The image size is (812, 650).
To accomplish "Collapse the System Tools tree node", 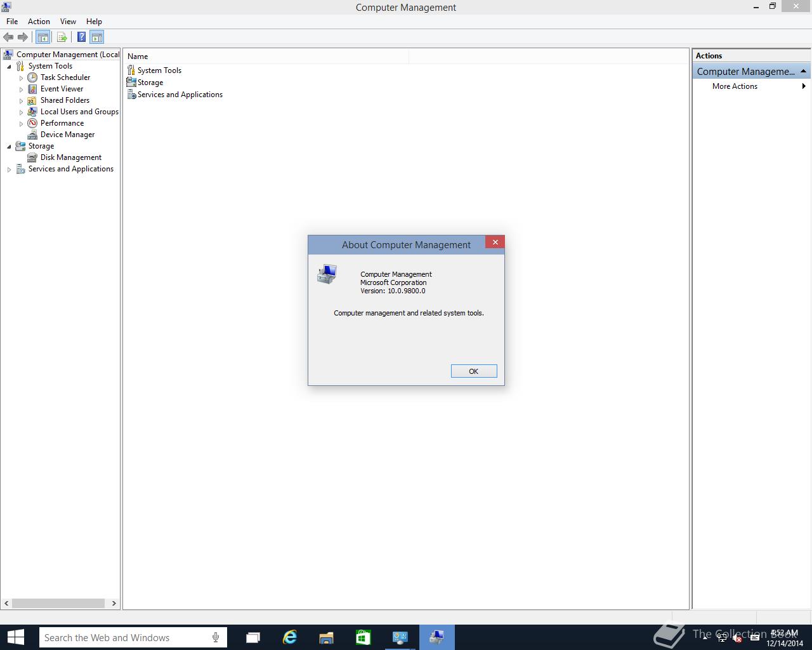I will 9,67.
